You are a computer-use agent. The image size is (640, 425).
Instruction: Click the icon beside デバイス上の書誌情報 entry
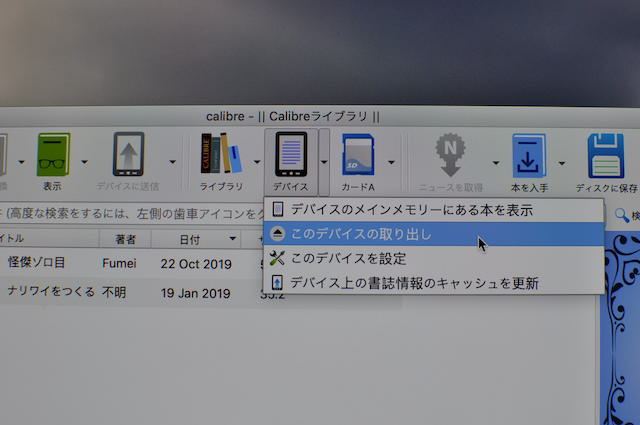coord(277,283)
